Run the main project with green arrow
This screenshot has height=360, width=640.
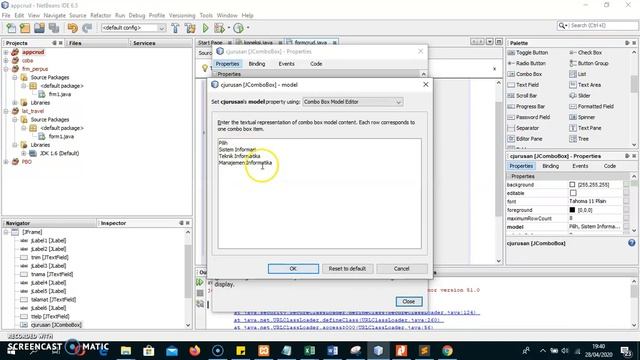tap(205, 28)
